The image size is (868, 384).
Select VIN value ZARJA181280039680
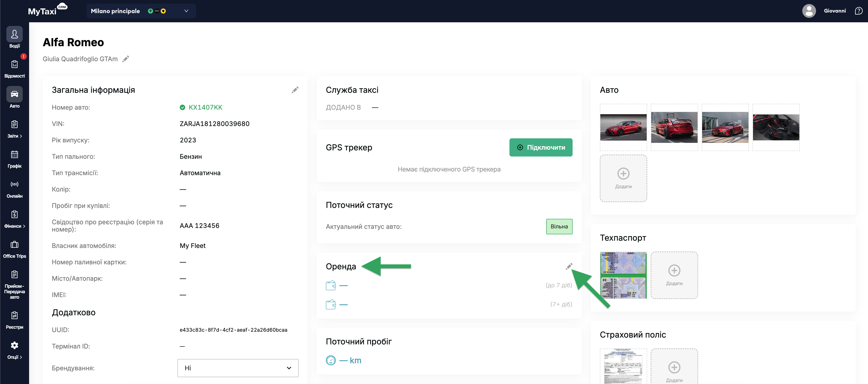[x=214, y=124]
